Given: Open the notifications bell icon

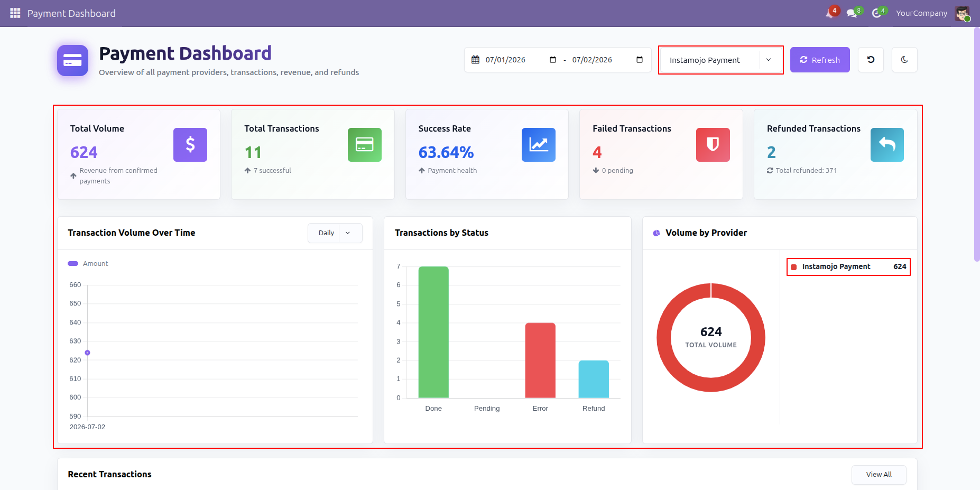Looking at the screenshot, I should coord(831,13).
